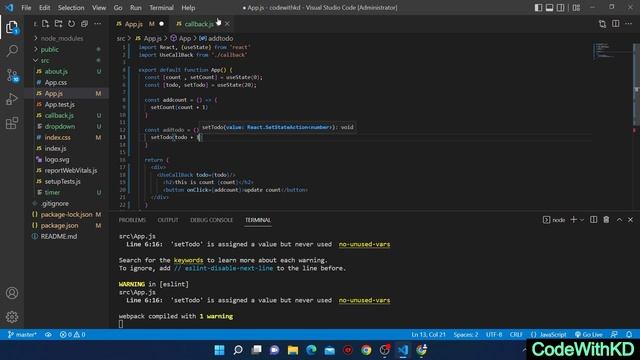Collapse all folders in explorer
This screenshot has height=360, width=640.
tap(84, 24)
